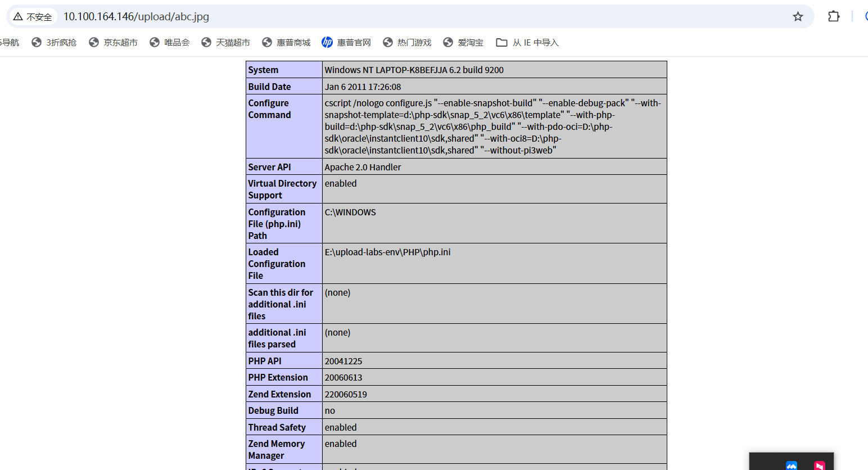
Task: Click the 220060519 value
Action: tap(346, 394)
